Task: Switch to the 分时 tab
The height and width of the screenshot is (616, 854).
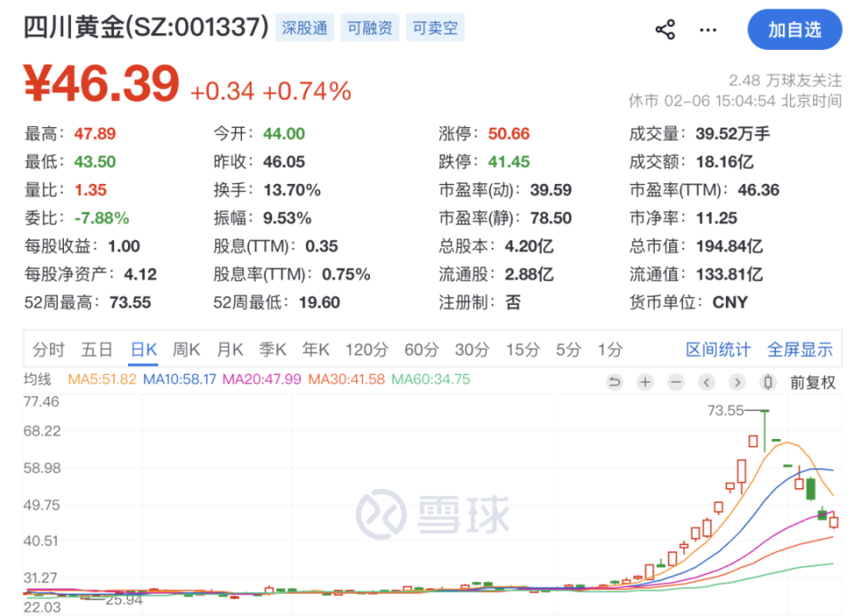Action: pyautogui.click(x=48, y=350)
